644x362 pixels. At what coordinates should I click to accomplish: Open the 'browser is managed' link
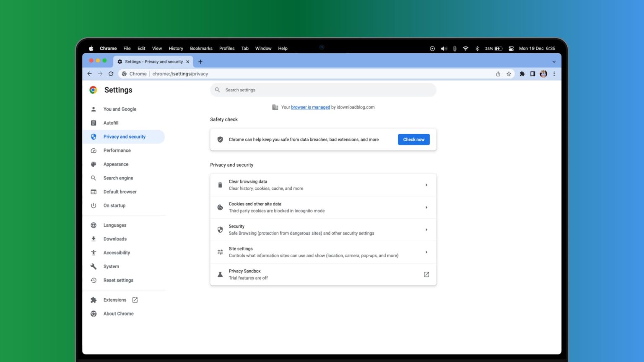point(310,107)
